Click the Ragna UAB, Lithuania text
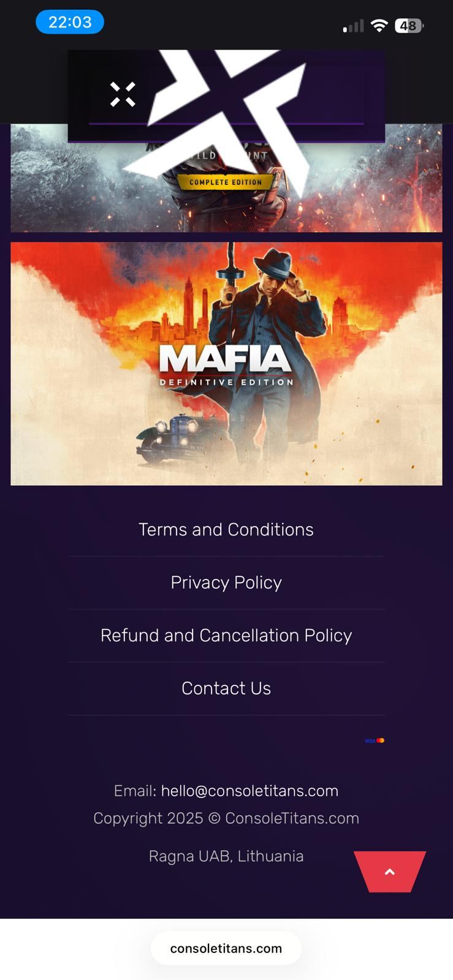 (x=226, y=856)
